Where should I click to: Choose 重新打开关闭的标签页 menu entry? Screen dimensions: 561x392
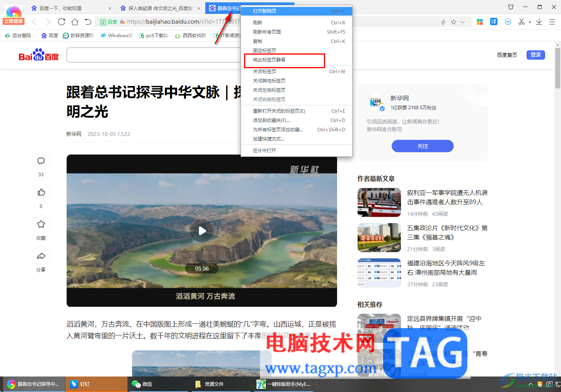pos(296,111)
